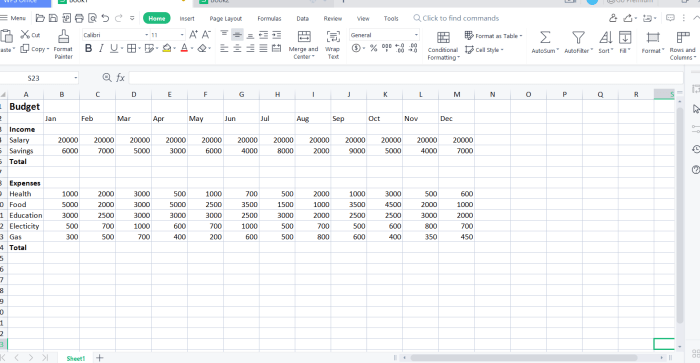Click the Increase Decimal icon
The image size is (700, 363).
(x=400, y=48)
